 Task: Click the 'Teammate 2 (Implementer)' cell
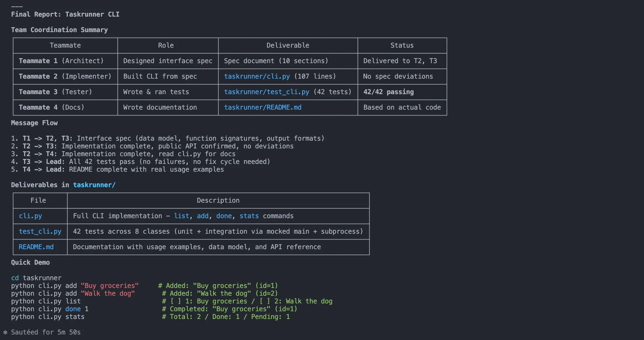(65, 76)
